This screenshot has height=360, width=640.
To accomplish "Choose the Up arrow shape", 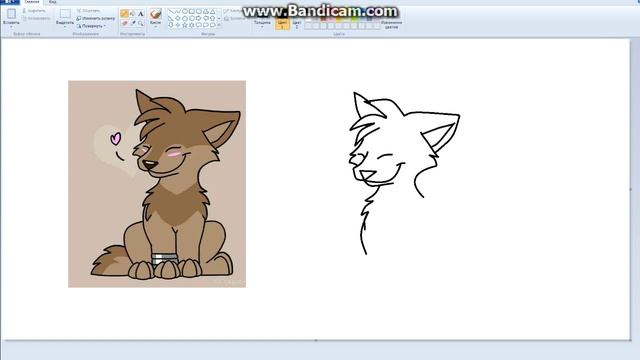I will click(x=213, y=18).
